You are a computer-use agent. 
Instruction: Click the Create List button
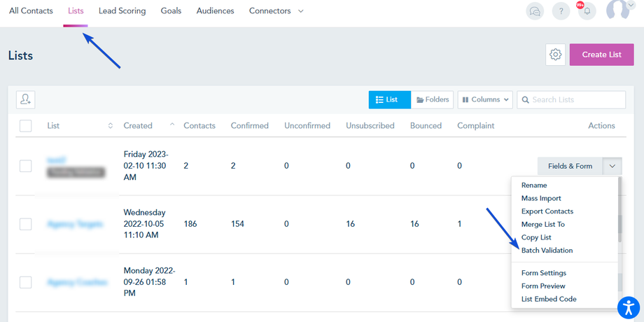pyautogui.click(x=601, y=55)
